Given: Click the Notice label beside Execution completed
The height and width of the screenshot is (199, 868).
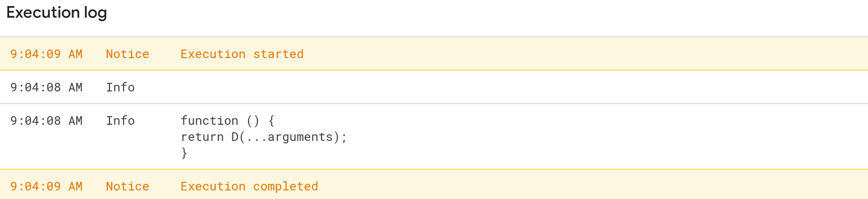Looking at the screenshot, I should tap(128, 186).
